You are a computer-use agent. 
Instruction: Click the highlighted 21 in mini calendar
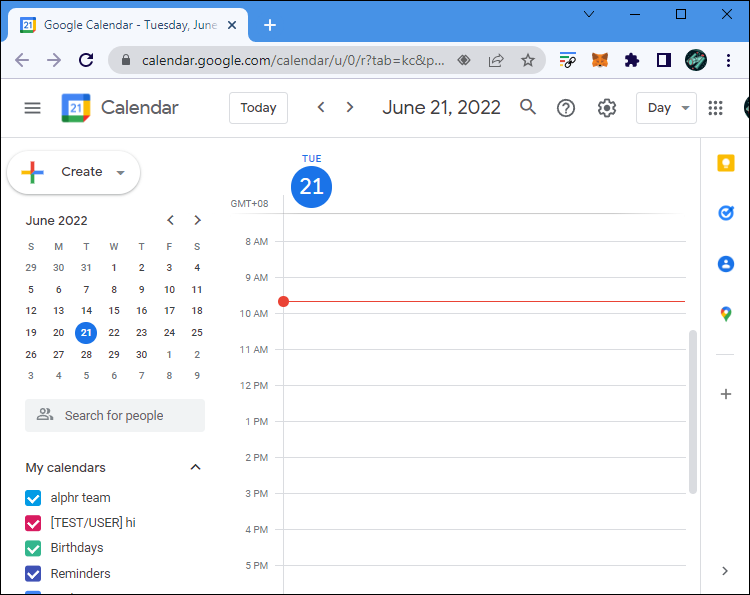(x=86, y=332)
